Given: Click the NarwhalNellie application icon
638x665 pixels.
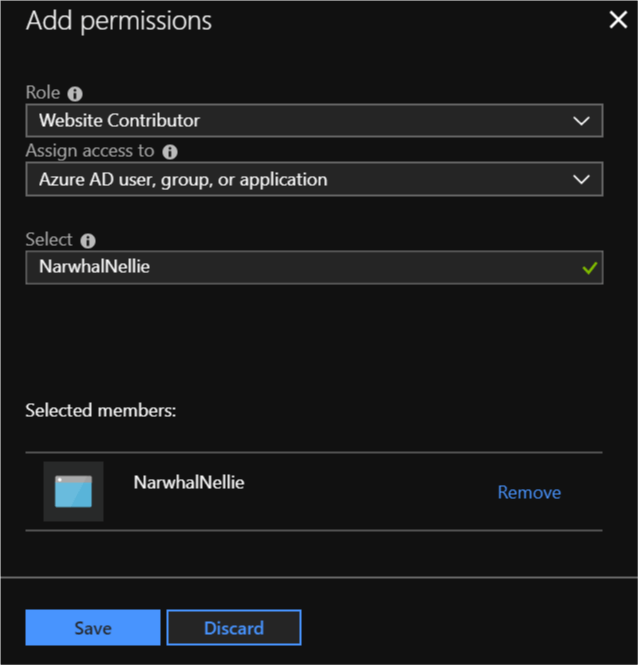Looking at the screenshot, I should click(73, 491).
